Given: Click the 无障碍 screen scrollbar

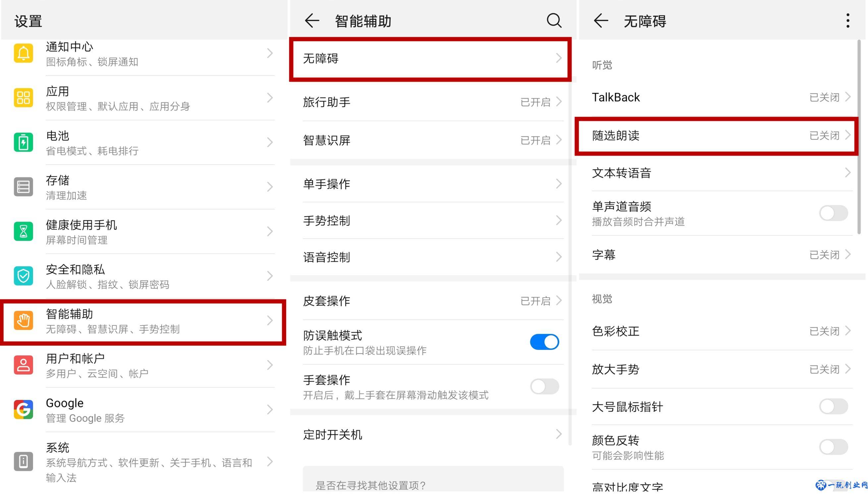Looking at the screenshot, I should 859,137.
